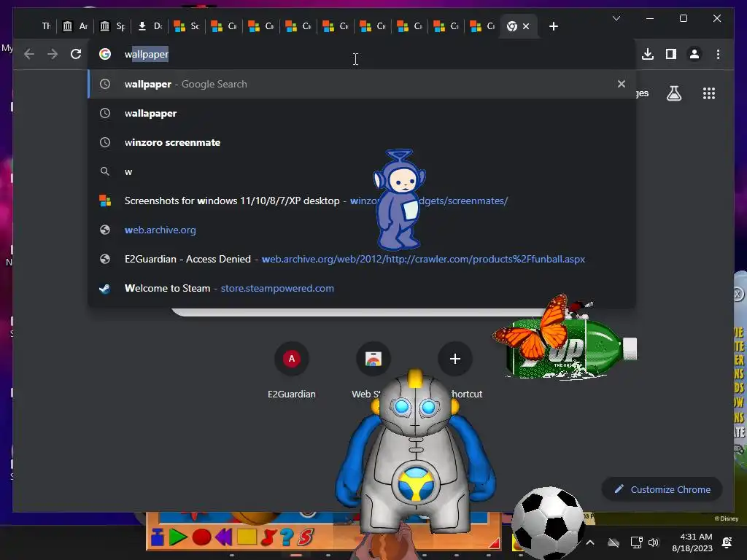The width and height of the screenshot is (747, 560).
Task: Click the green play arrow on the orange toolbar
Action: pyautogui.click(x=178, y=537)
